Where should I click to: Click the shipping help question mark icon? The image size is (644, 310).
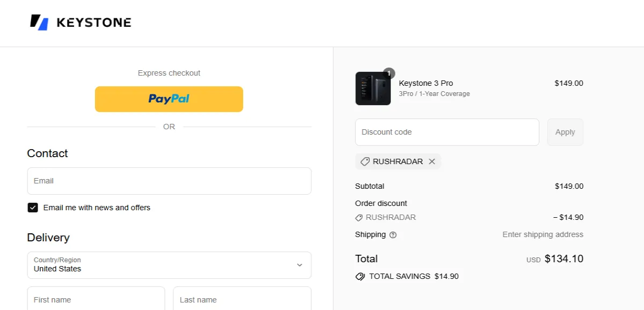[x=393, y=234]
